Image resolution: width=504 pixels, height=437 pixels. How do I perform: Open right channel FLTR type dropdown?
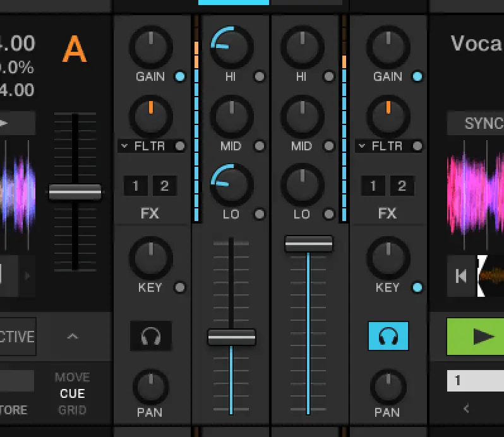(x=362, y=147)
